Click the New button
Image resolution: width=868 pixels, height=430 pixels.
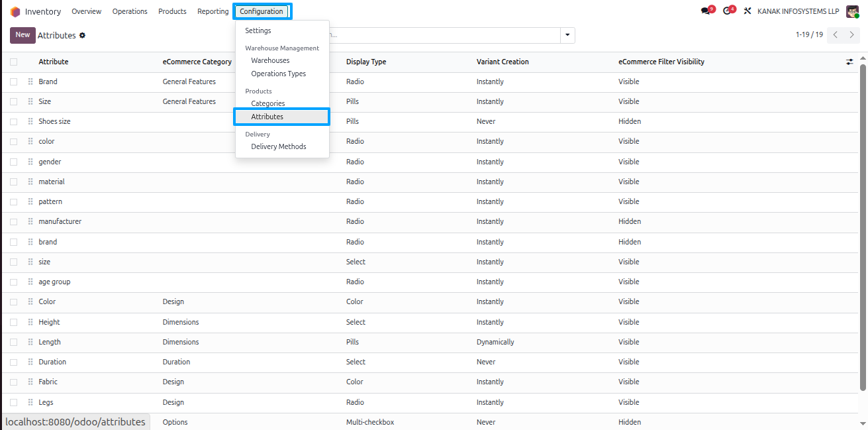pos(23,35)
